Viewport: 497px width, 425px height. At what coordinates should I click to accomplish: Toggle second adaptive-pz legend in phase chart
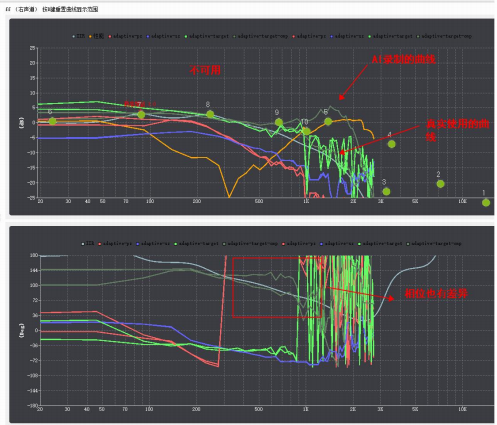click(x=299, y=244)
